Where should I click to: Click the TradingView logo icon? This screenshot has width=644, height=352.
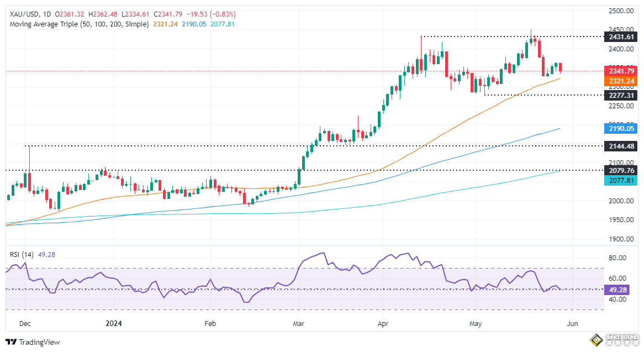pos(12,342)
